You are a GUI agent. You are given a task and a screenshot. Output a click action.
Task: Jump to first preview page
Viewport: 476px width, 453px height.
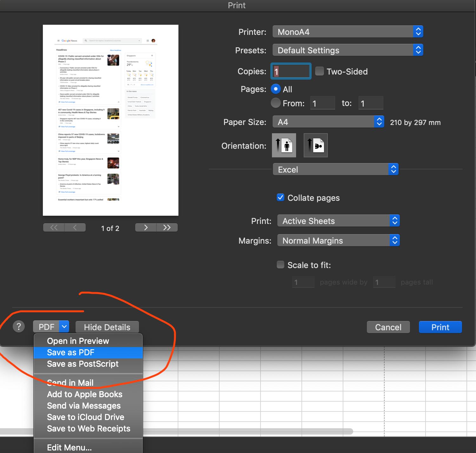54,227
